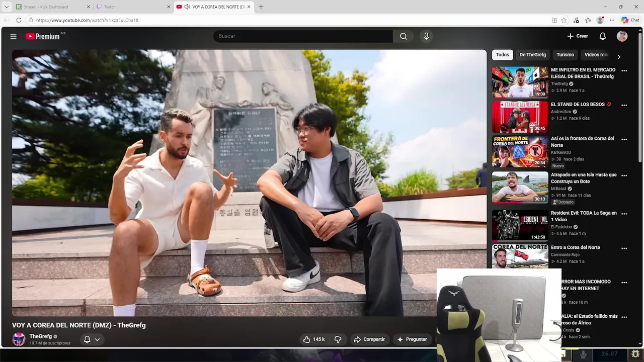Viewport: 644px width, 362px height.
Task: View site information lock icon
Action: (x=31, y=20)
